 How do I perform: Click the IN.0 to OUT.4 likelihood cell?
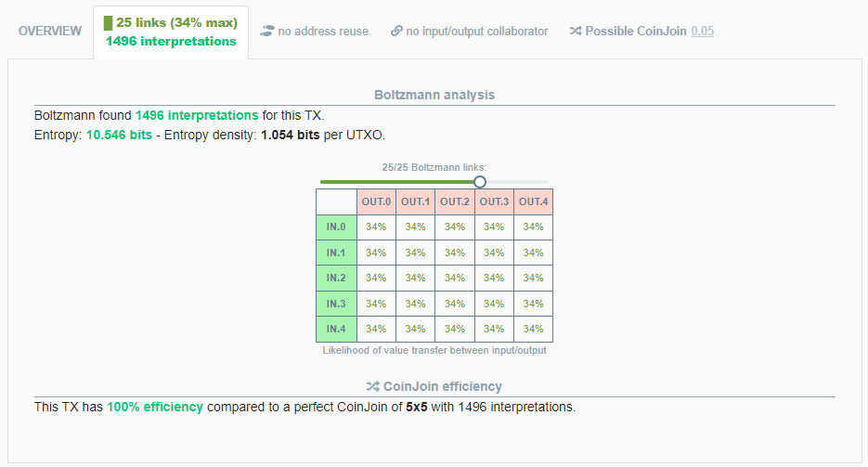pyautogui.click(x=533, y=227)
